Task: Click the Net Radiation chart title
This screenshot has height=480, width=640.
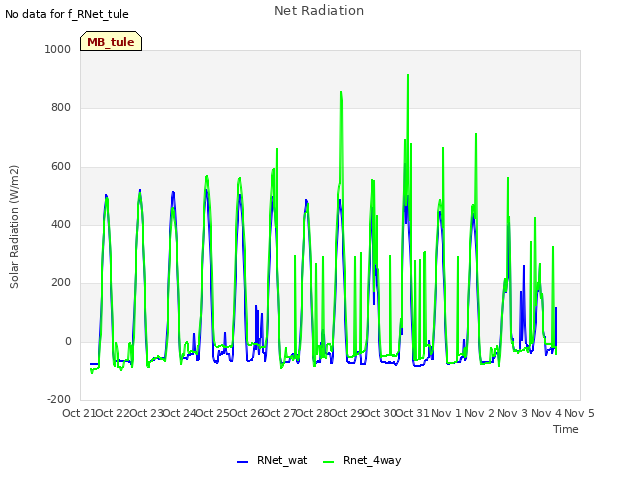Action: tap(319, 11)
